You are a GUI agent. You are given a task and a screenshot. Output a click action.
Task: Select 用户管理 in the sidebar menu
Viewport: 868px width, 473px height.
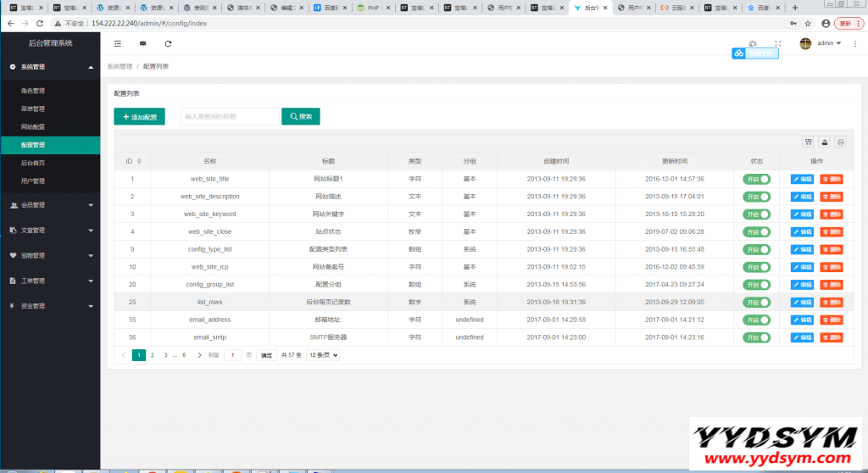(x=33, y=181)
